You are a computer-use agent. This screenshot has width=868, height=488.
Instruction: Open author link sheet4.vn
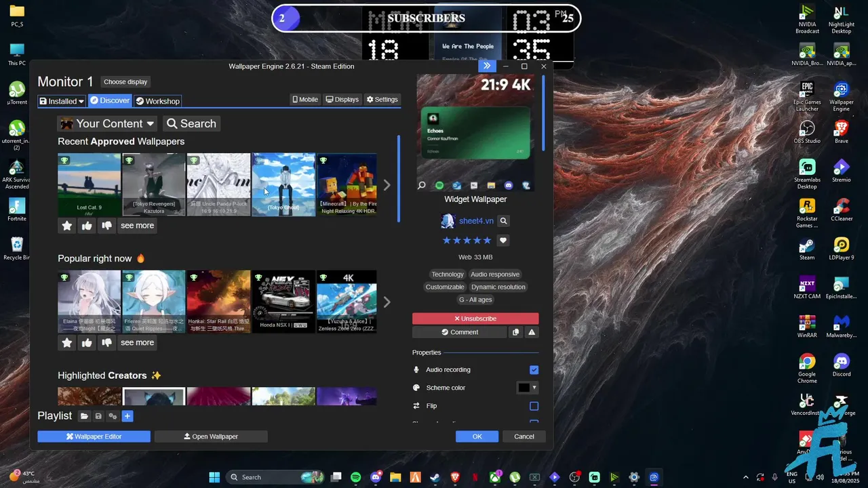(476, 221)
